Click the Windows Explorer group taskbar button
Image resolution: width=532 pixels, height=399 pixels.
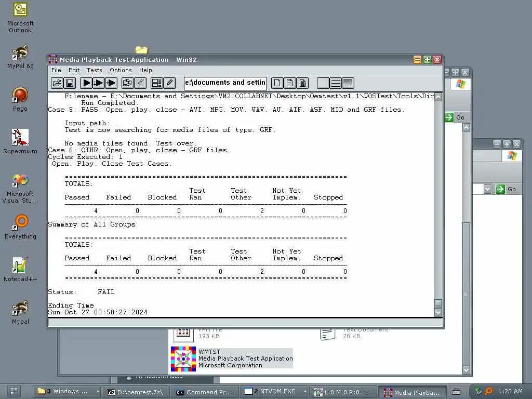pyautogui.click(x=64, y=392)
